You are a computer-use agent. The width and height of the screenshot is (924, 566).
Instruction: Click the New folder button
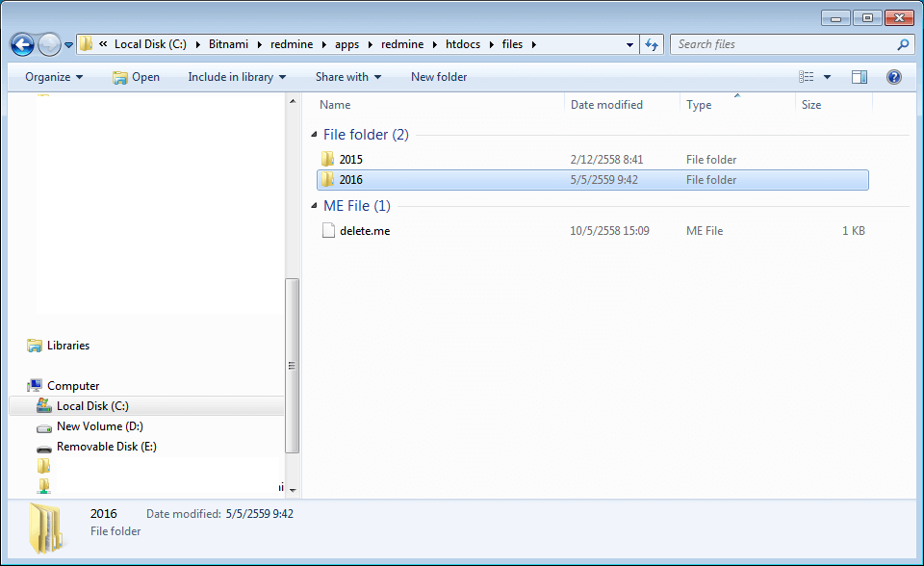438,76
